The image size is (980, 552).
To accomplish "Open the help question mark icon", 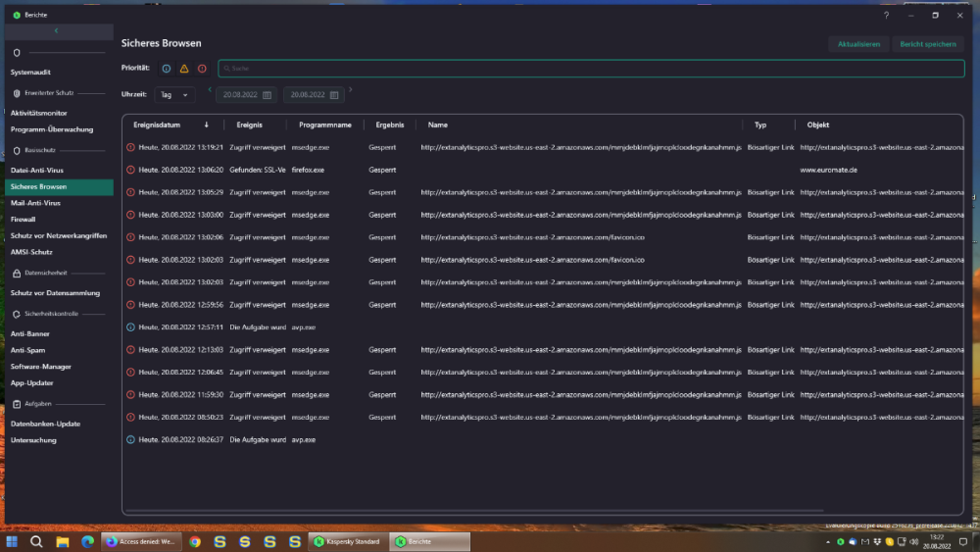I will pyautogui.click(x=886, y=15).
